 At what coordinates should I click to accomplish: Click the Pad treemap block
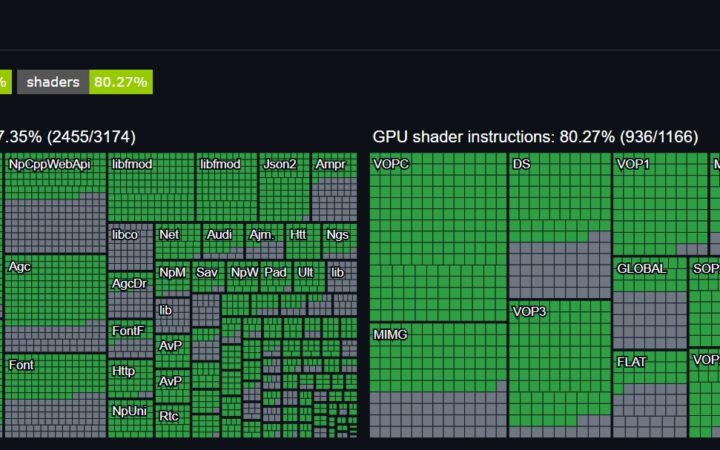276,277
